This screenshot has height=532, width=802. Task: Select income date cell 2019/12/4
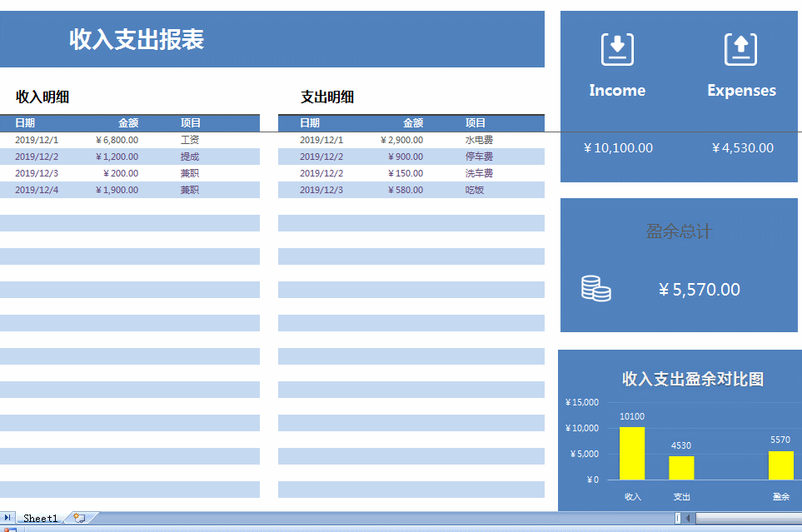click(x=37, y=190)
